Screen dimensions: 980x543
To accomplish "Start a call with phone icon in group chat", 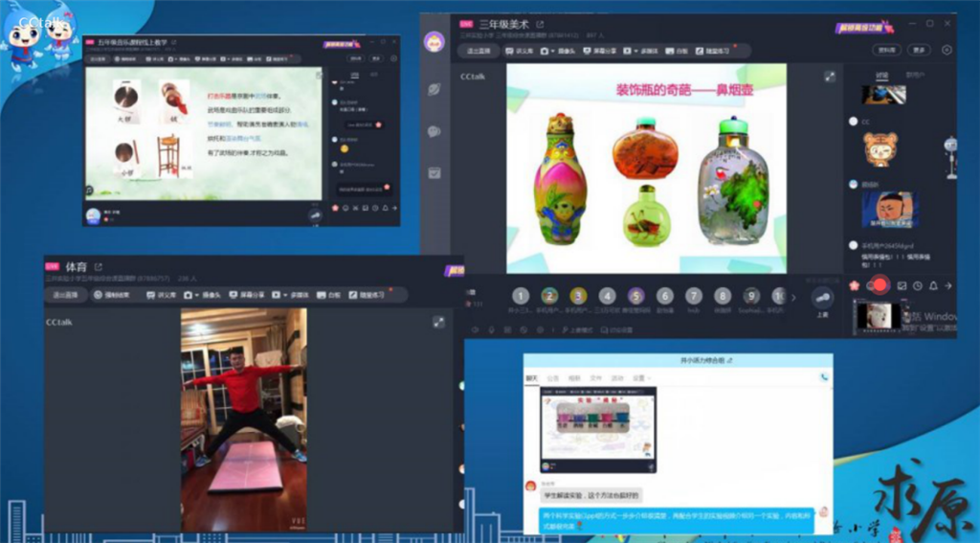I will point(824,377).
